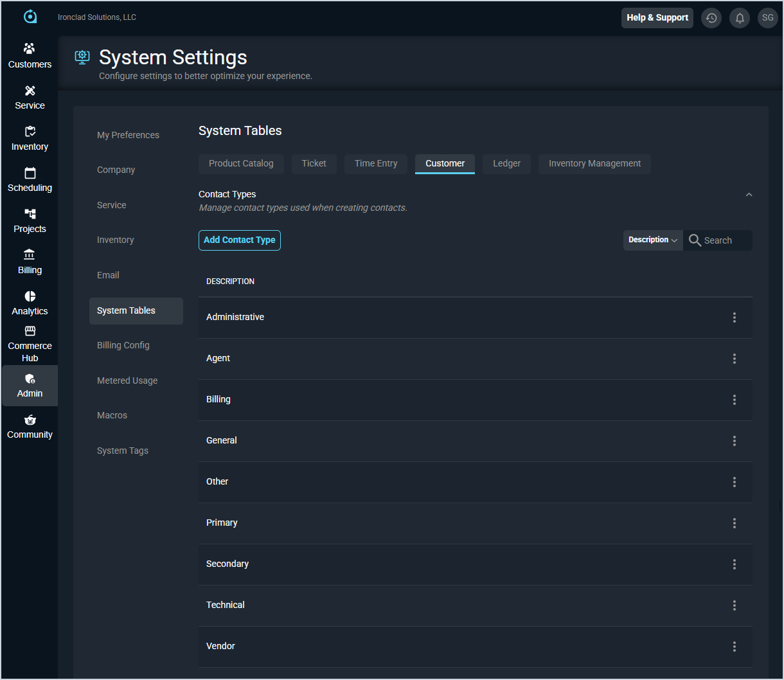Expand the Description filter dropdown
784x680 pixels.
[652, 240]
